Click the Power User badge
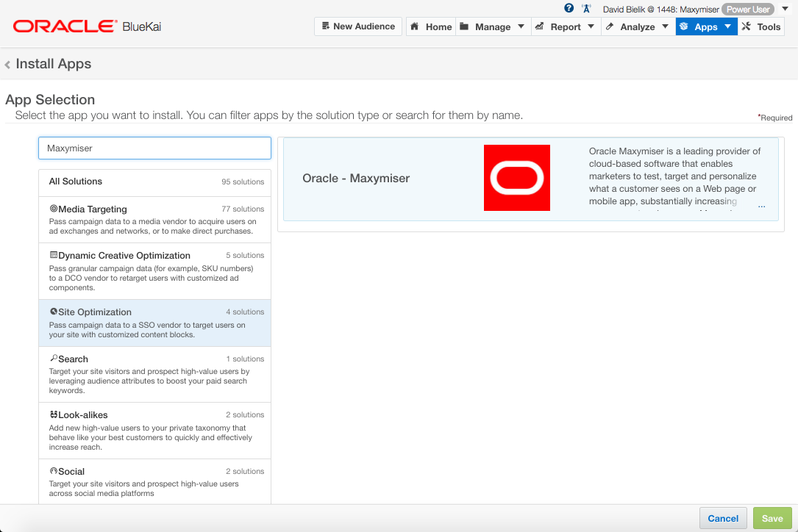This screenshot has width=798, height=532. click(747, 9)
